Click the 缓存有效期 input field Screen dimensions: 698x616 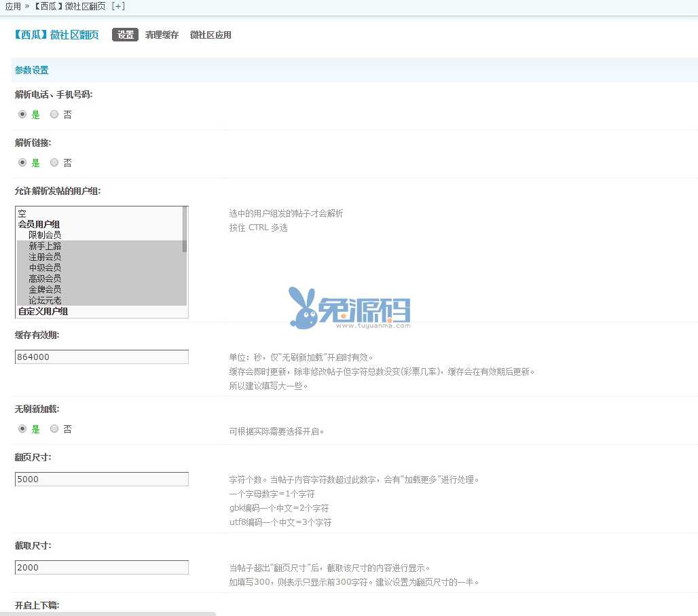point(101,357)
